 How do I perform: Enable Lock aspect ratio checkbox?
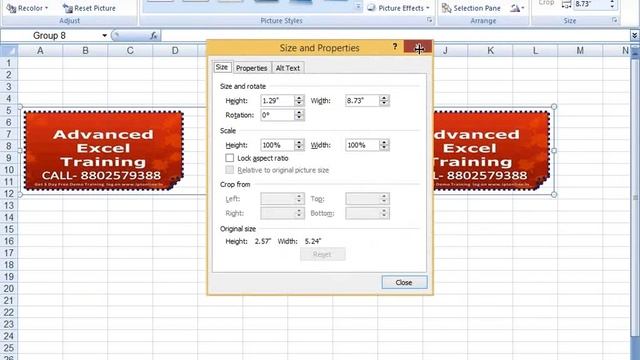[230, 158]
